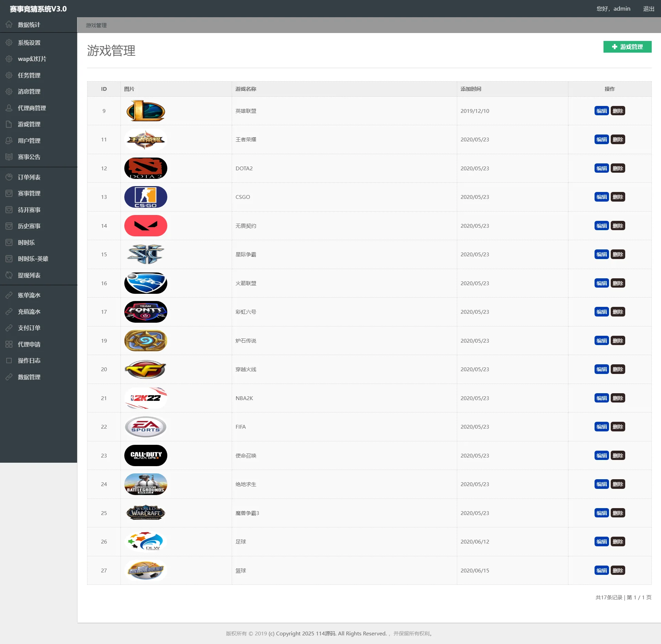Click the CS:GO game logo image
This screenshot has height=644, width=661.
(x=146, y=197)
